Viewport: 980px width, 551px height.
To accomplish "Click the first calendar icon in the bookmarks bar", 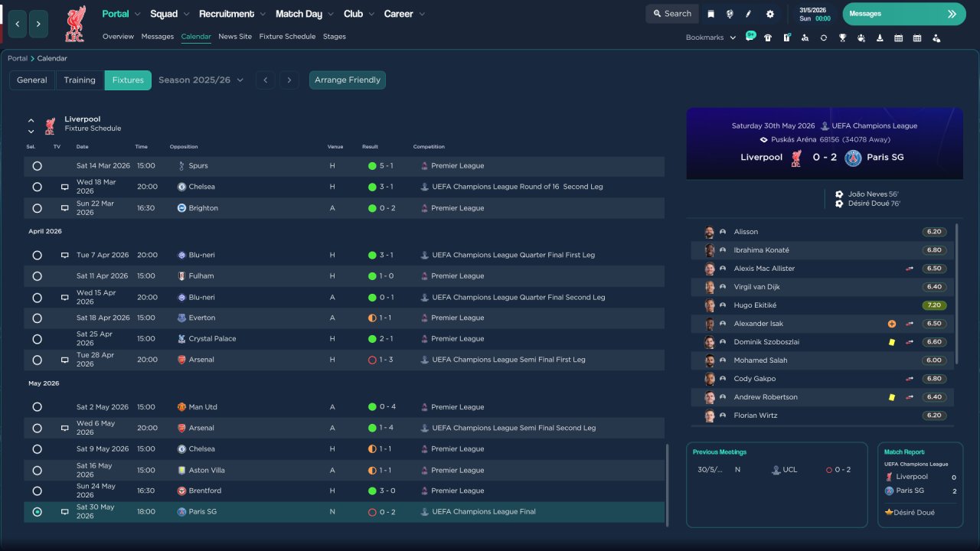I will click(898, 37).
